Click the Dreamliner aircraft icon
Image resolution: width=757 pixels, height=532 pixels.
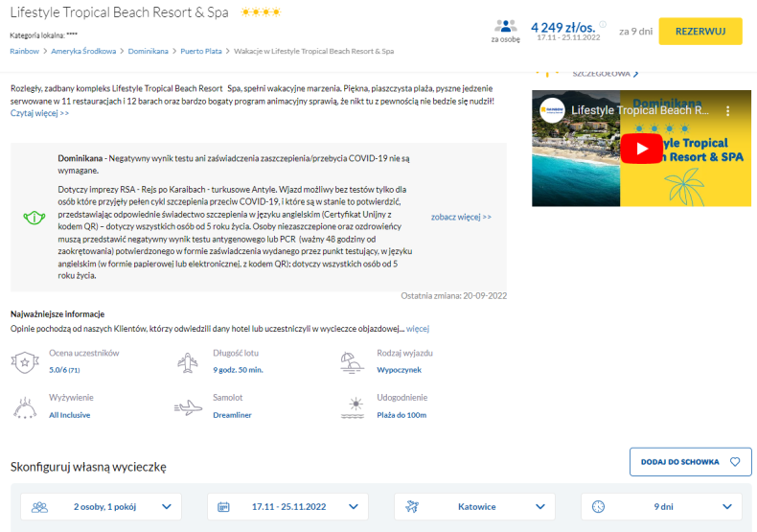[x=189, y=407]
